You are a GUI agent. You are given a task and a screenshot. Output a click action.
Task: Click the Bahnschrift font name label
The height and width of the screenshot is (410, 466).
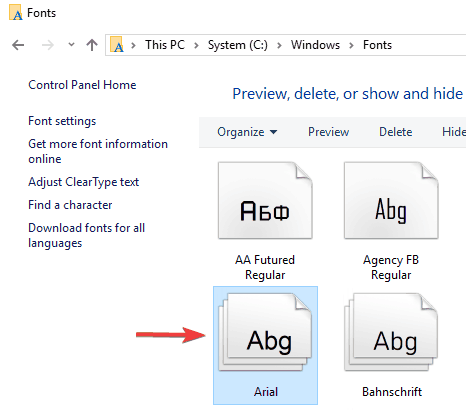[x=392, y=392]
